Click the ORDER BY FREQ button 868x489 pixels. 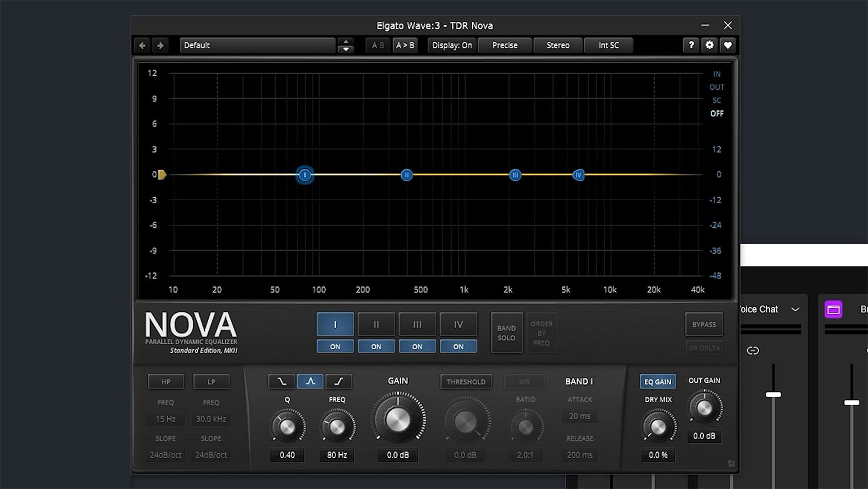[541, 333]
